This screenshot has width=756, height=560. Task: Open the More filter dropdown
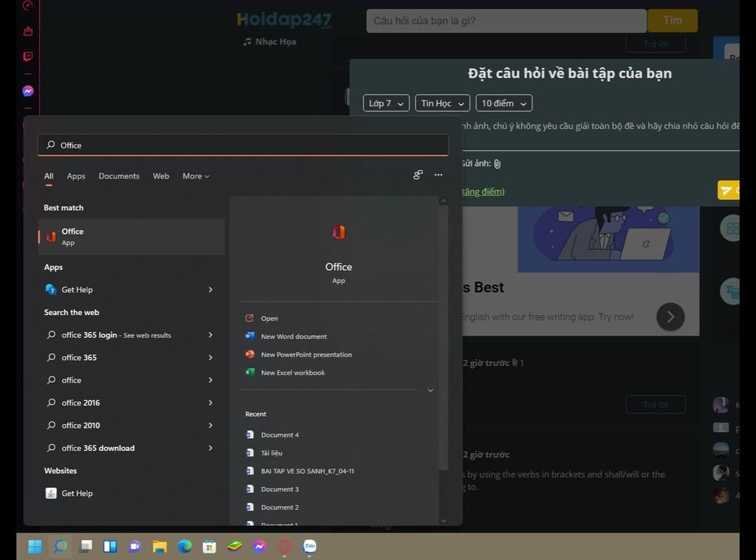(196, 176)
